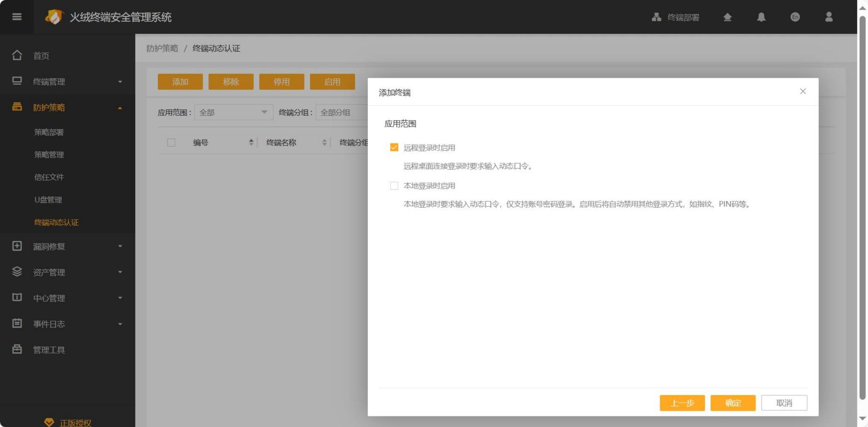This screenshot has width=868, height=427.
Task: Click the upgrade upload arrow icon
Action: point(727,17)
